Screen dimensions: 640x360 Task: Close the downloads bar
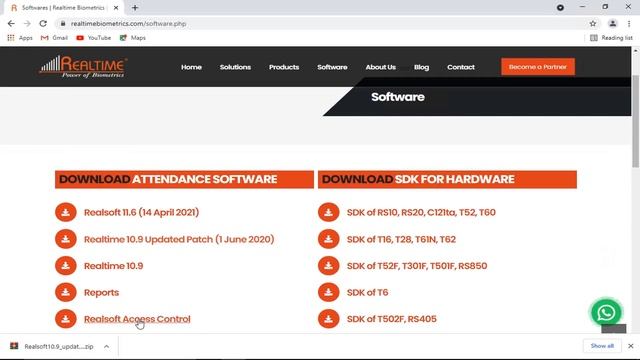tap(631, 346)
